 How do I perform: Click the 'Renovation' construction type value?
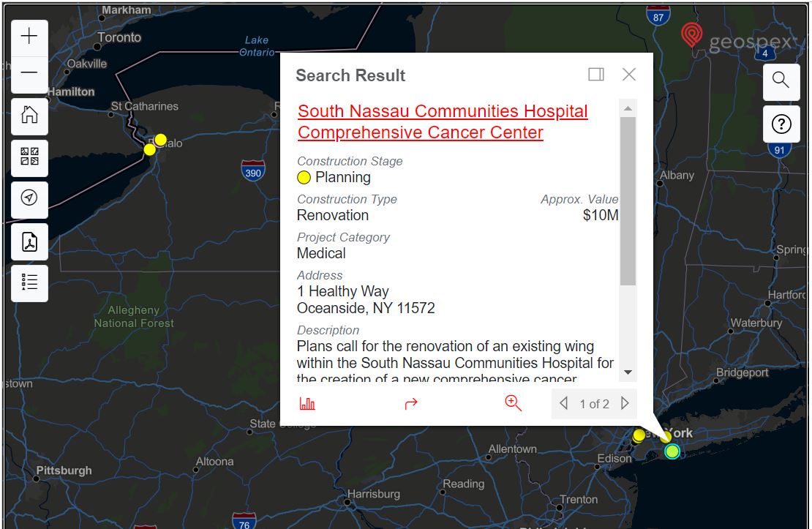(x=332, y=215)
